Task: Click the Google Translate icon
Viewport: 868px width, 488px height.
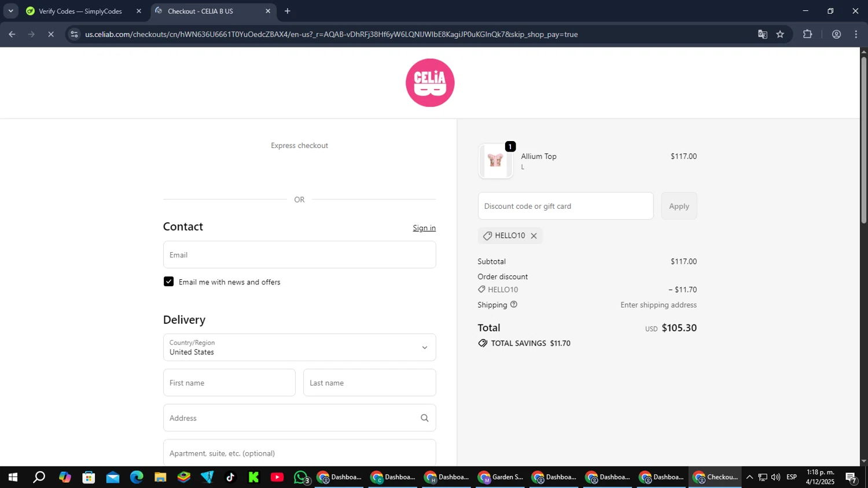Action: [763, 34]
